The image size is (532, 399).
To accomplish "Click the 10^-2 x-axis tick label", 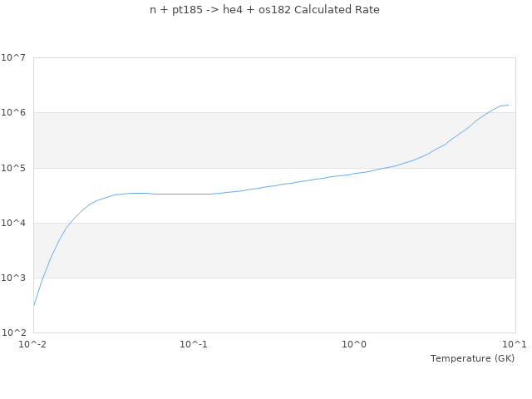I will [x=33, y=344].
